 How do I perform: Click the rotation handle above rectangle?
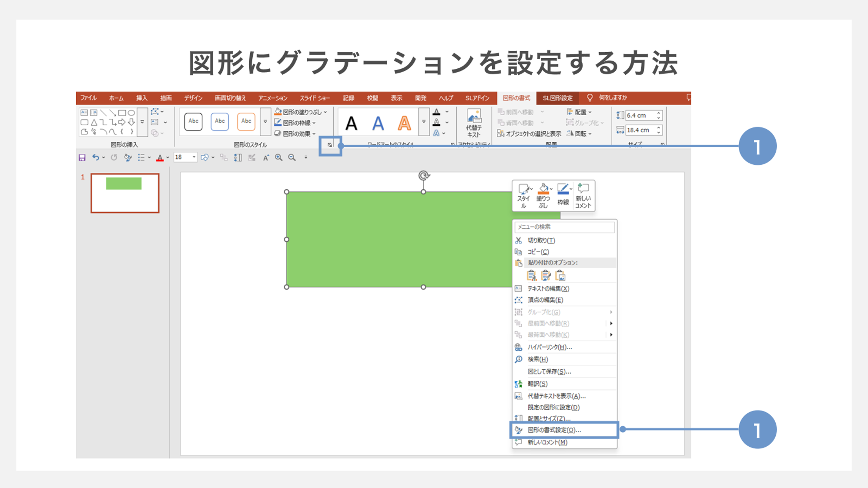(x=424, y=175)
